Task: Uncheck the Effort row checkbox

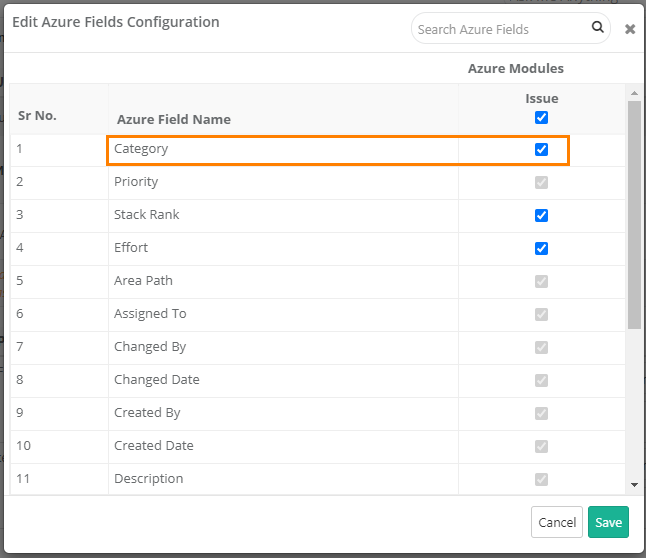Action: [541, 248]
